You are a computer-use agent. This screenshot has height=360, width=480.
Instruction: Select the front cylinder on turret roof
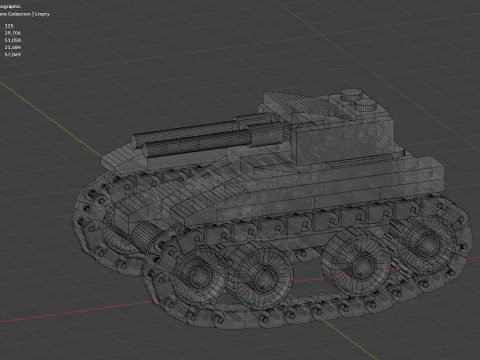pos(365,106)
